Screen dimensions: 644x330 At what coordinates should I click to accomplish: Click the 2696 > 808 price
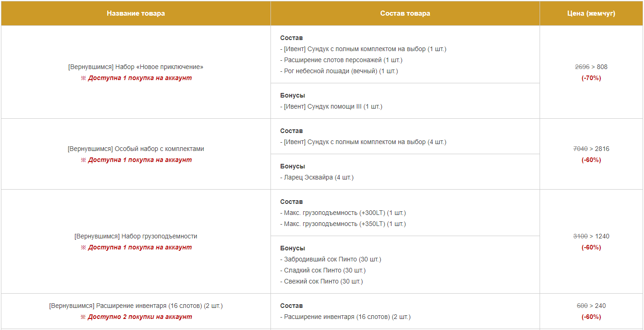[x=591, y=67]
